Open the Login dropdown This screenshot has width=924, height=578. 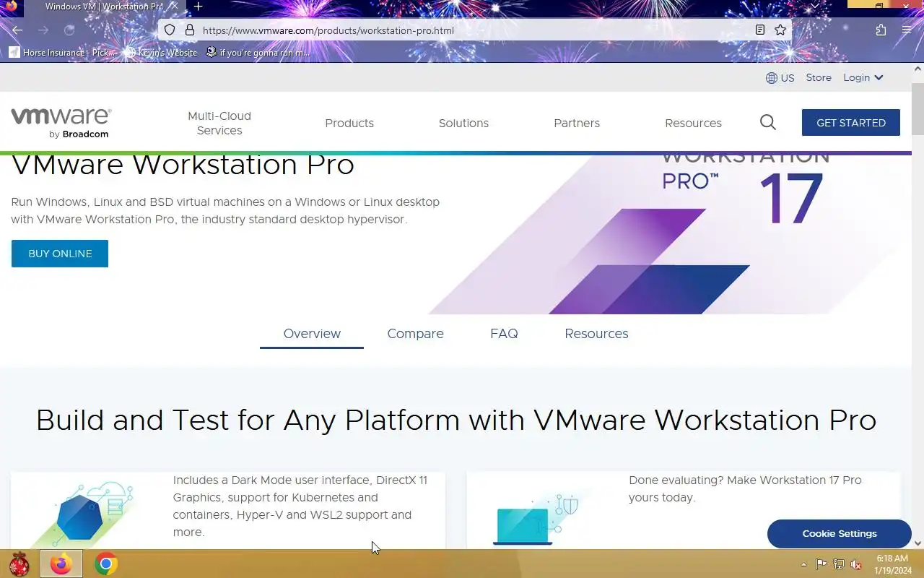click(x=863, y=78)
